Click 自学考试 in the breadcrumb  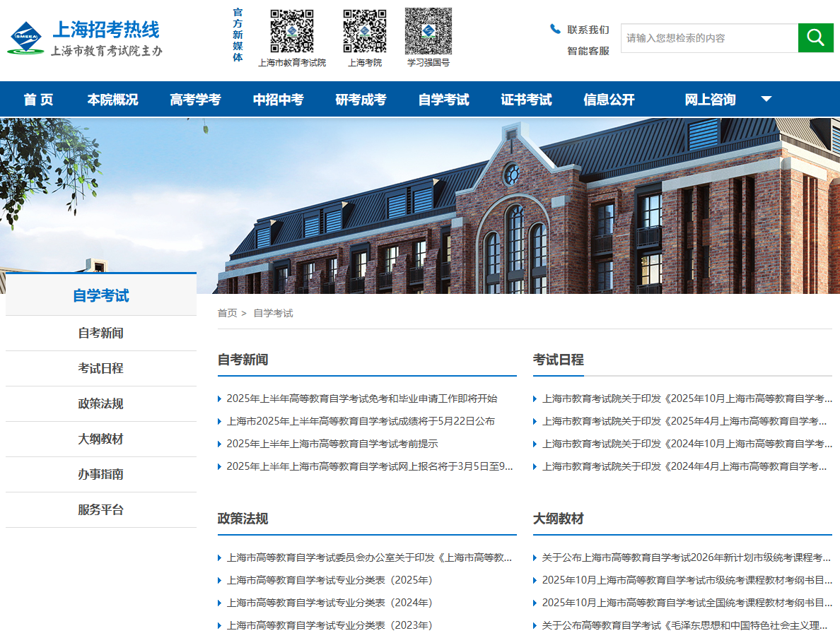[273, 313]
